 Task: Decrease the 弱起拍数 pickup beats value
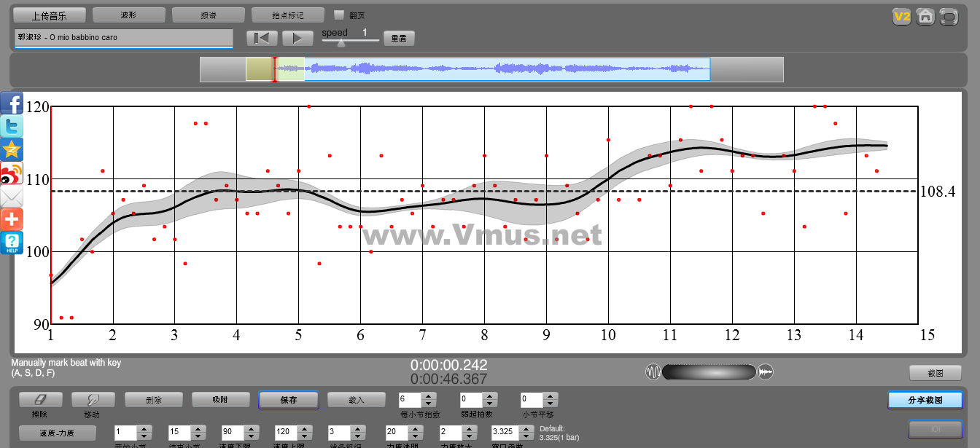pyautogui.click(x=491, y=404)
